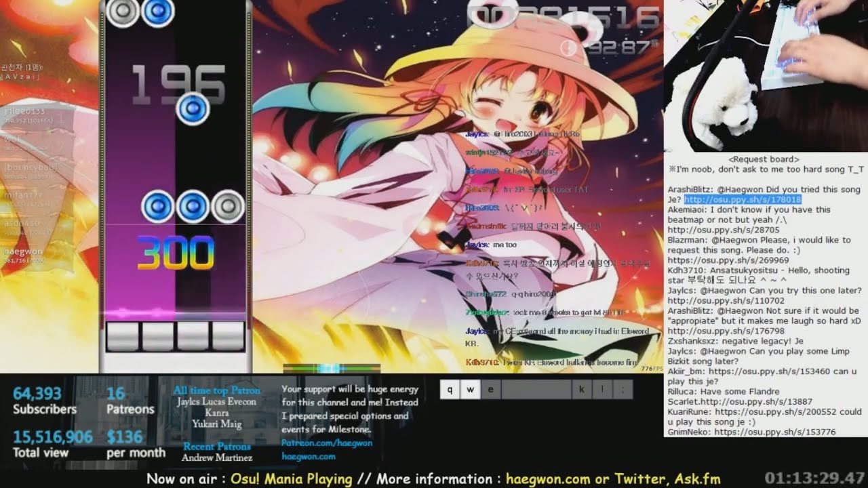The image size is (868, 488).
Task: Click the second lane key receptor
Action: click(158, 336)
